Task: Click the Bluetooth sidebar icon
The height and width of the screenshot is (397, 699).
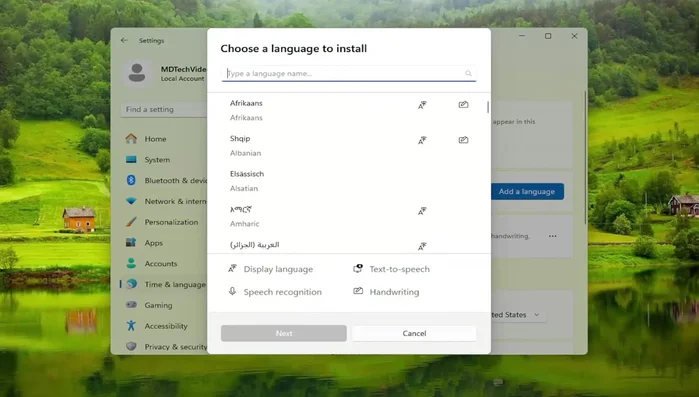Action: (x=131, y=180)
